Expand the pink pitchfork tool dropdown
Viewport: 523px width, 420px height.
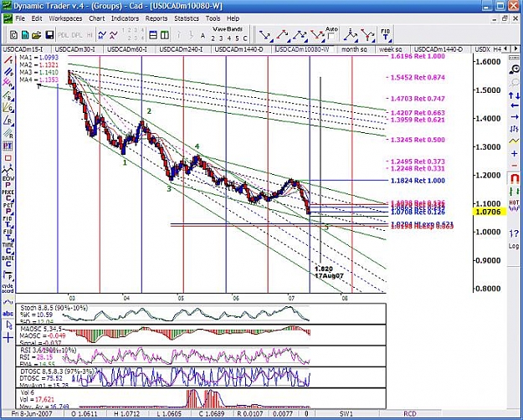[12, 87]
